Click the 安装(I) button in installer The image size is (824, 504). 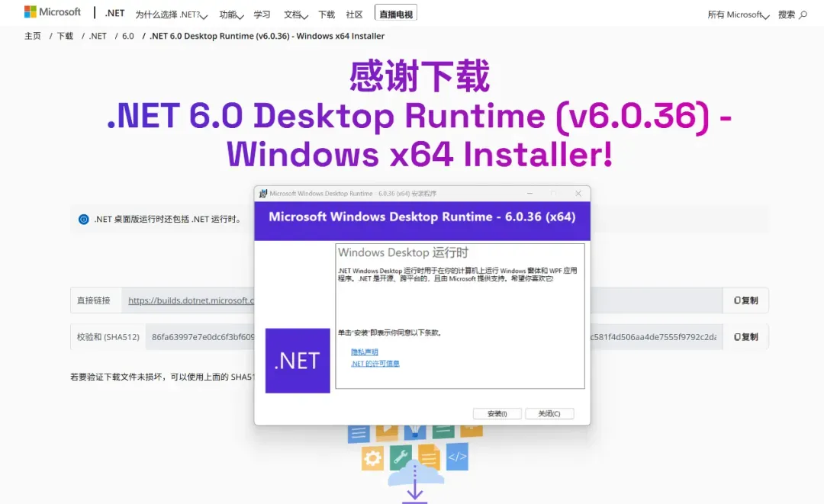(x=497, y=414)
